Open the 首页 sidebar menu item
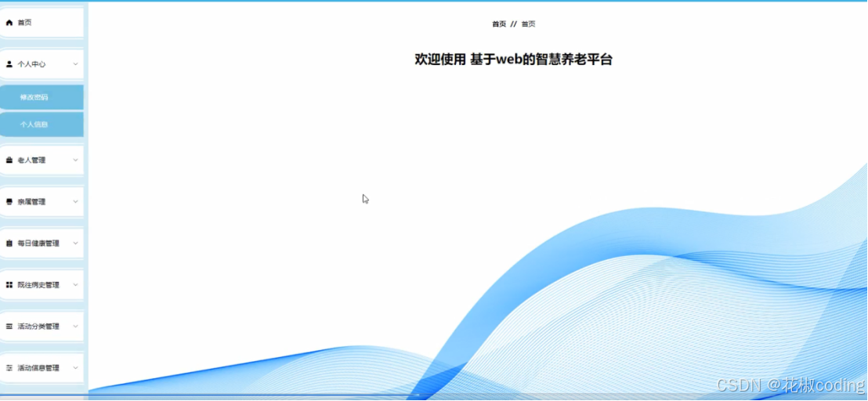The width and height of the screenshot is (868, 401). [x=42, y=23]
